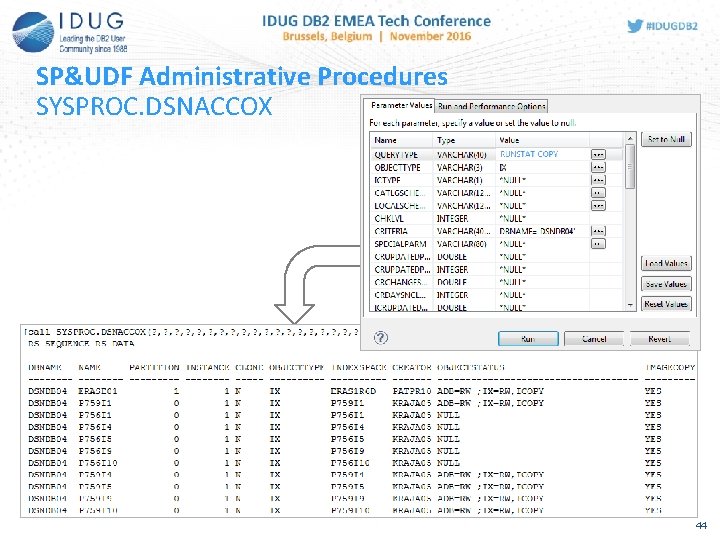Click the Set to Null button
This screenshot has width=720, height=540.
pos(666,139)
